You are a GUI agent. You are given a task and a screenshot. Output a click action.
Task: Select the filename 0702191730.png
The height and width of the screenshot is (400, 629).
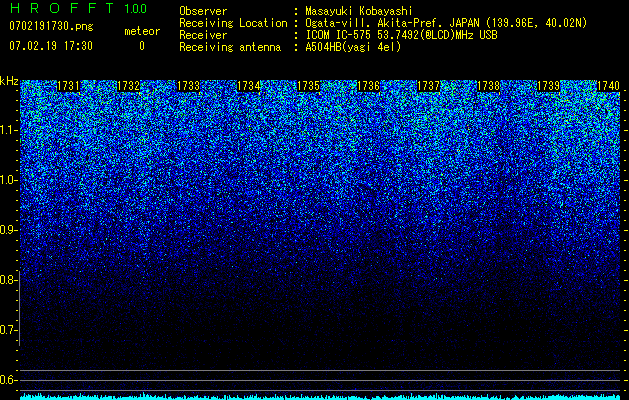tap(51, 26)
